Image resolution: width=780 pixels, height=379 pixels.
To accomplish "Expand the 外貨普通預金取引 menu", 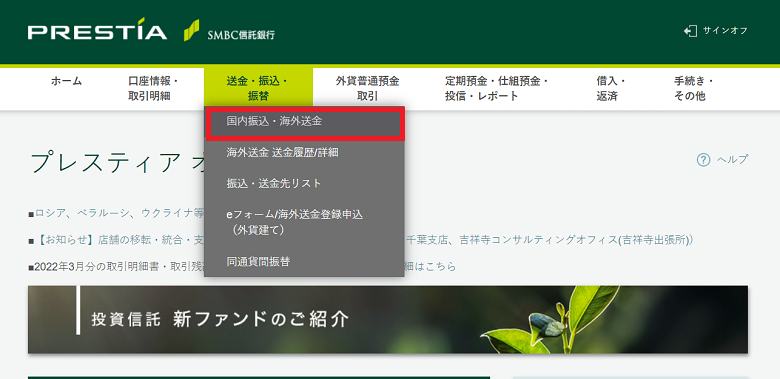I will click(x=368, y=89).
